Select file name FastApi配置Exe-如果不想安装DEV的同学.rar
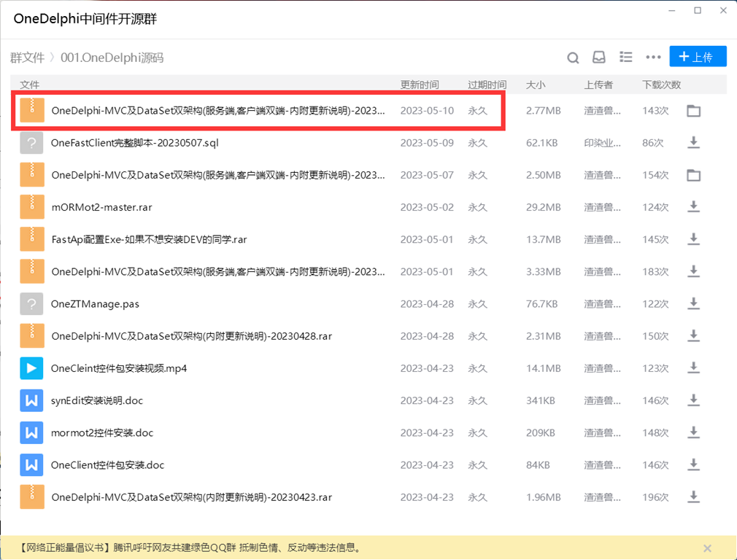This screenshot has width=737, height=560. (149, 240)
